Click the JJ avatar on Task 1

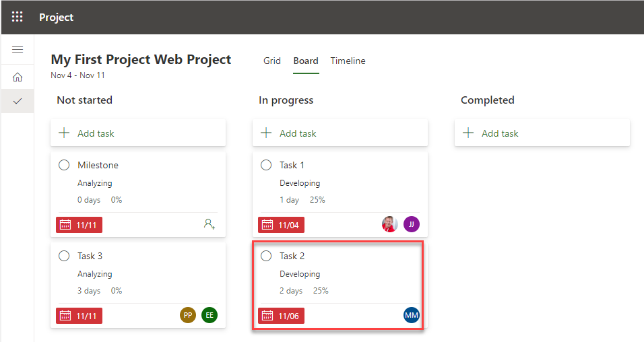pos(411,224)
